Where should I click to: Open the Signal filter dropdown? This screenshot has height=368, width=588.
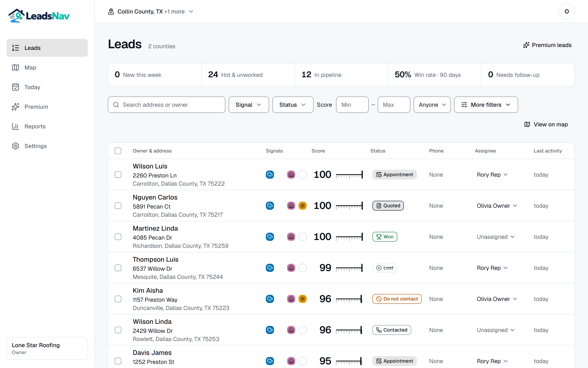(248, 105)
